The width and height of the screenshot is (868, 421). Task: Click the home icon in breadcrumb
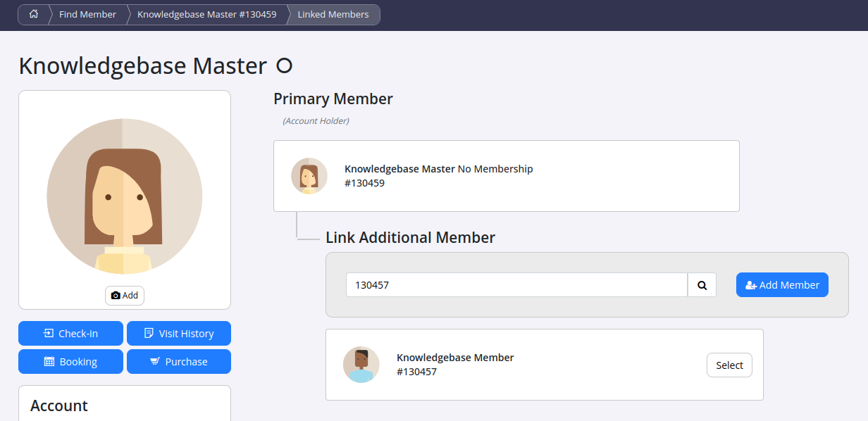33,14
